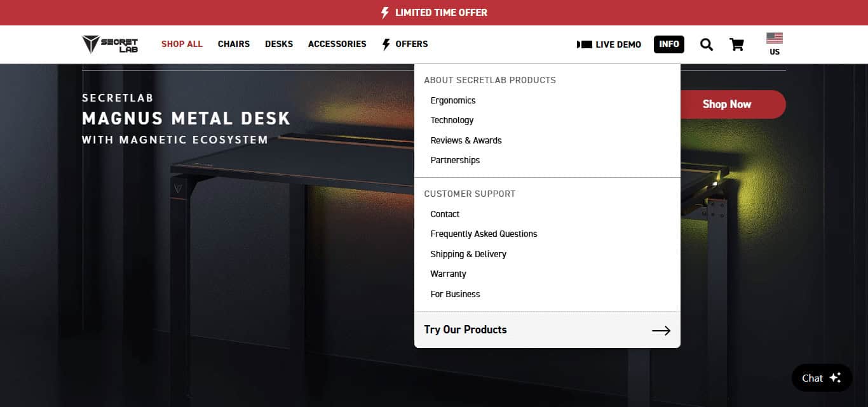This screenshot has width=868, height=407.
Task: Click the MAGNUS METAL DESK heading
Action: click(x=186, y=118)
